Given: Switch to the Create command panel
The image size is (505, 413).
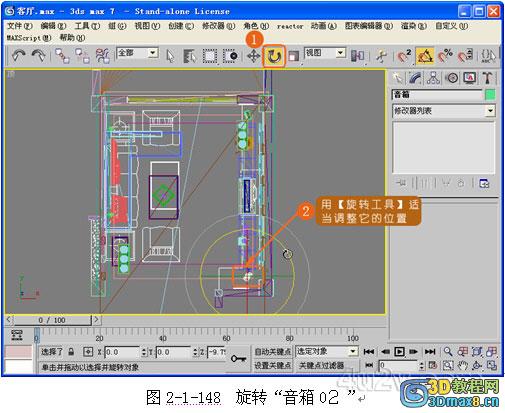Looking at the screenshot, I should (x=397, y=78).
